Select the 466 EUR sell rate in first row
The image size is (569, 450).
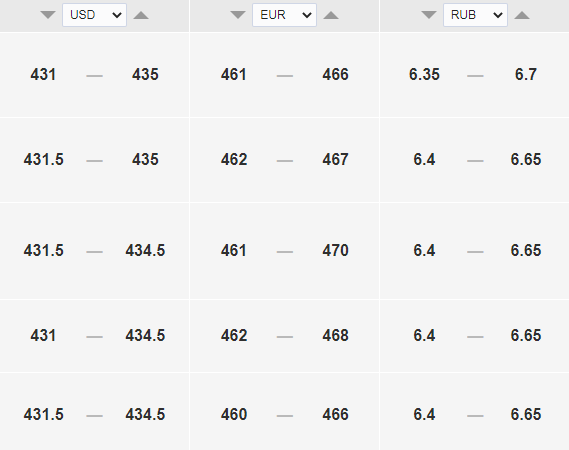336,74
